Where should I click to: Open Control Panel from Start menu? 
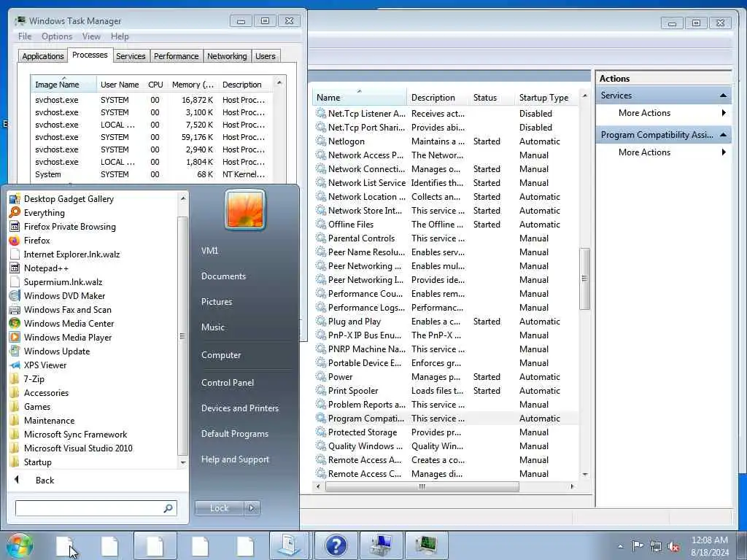228,383
